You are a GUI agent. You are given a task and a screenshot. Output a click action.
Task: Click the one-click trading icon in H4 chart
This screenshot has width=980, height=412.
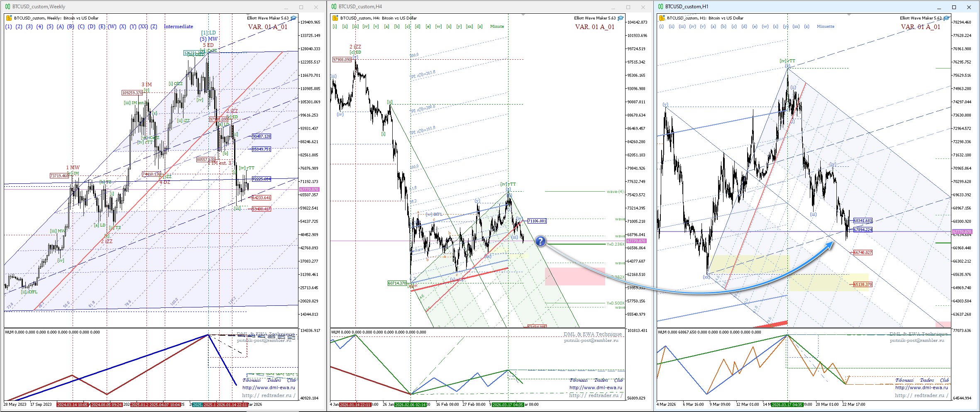click(x=335, y=18)
